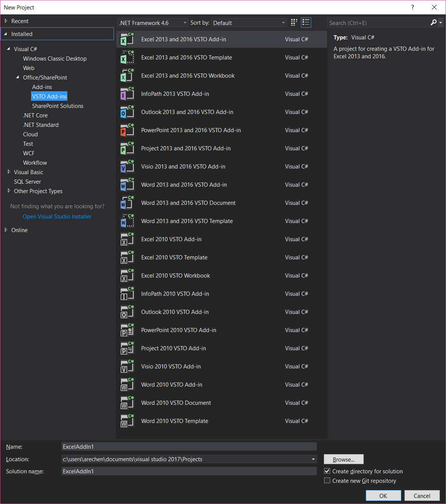Screen dimensions: 446x504
Task: Choose the Visio 2013 and 2016 Add-in icon
Action: tap(127, 167)
